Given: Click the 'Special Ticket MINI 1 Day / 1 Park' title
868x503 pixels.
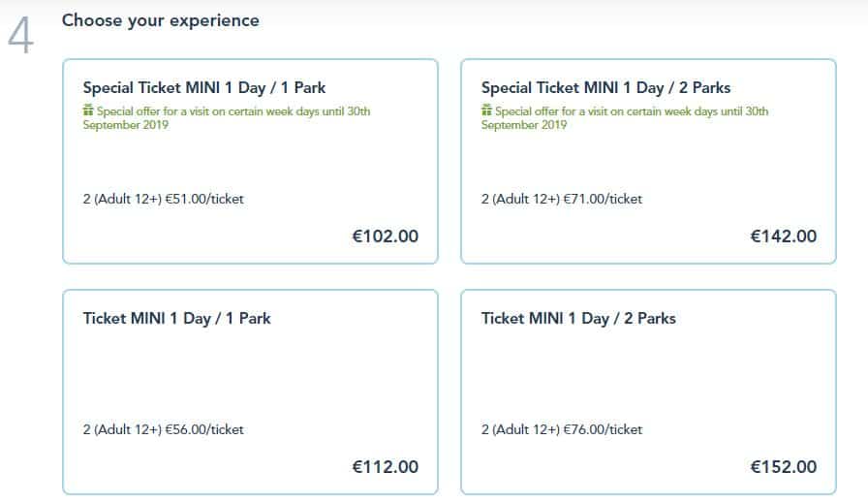Looking at the screenshot, I should 204,87.
